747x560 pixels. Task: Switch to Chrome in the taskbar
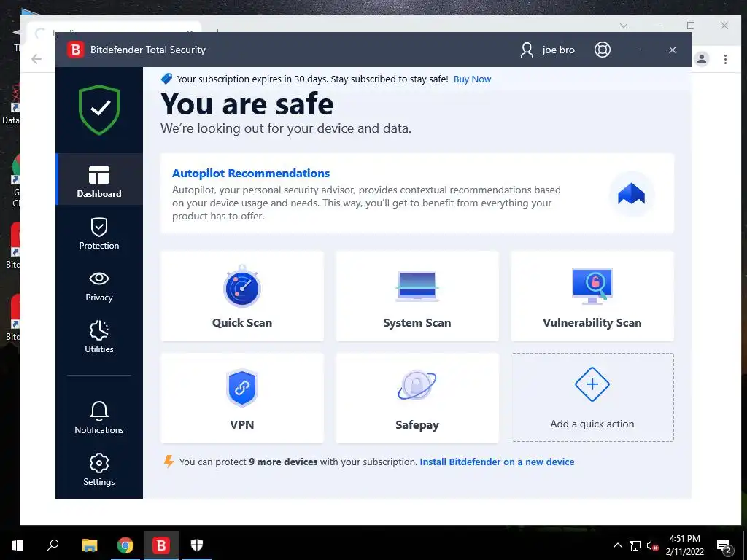[125, 545]
